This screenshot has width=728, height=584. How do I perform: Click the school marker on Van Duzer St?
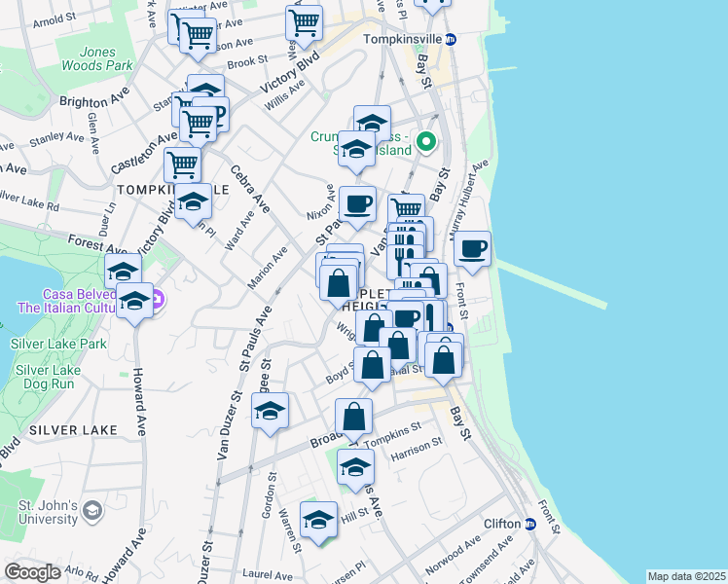[x=270, y=410]
